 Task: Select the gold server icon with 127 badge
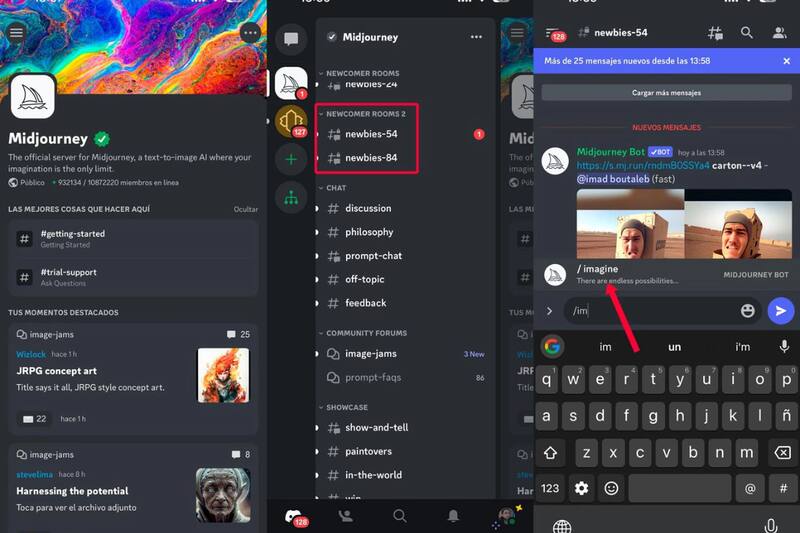291,121
